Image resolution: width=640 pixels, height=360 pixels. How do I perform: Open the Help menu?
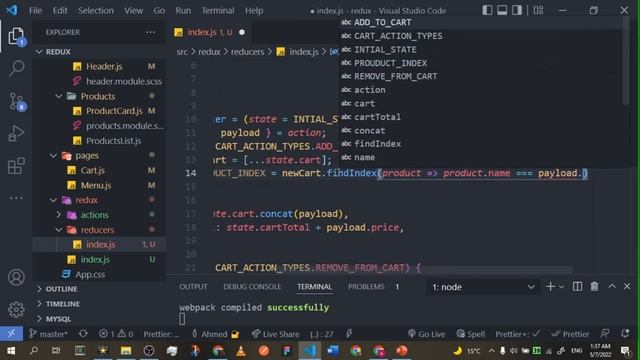[254, 11]
